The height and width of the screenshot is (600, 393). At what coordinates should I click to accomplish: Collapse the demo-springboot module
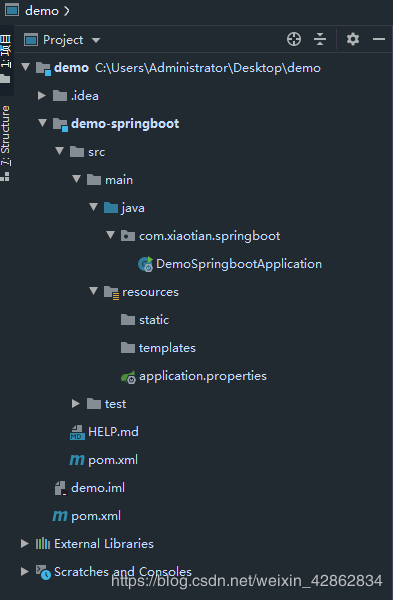42,123
